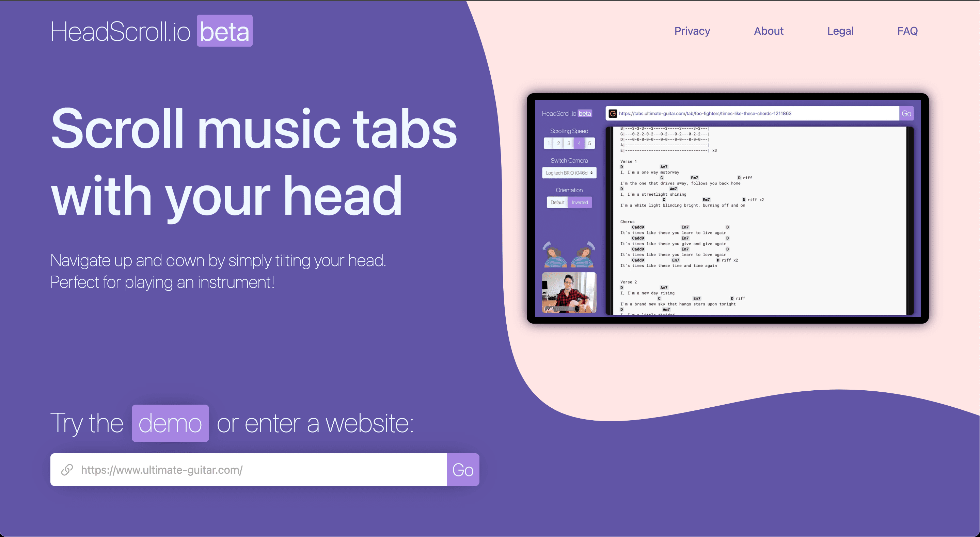This screenshot has height=537, width=980.
Task: Click the URL link icon in input field
Action: (x=67, y=470)
